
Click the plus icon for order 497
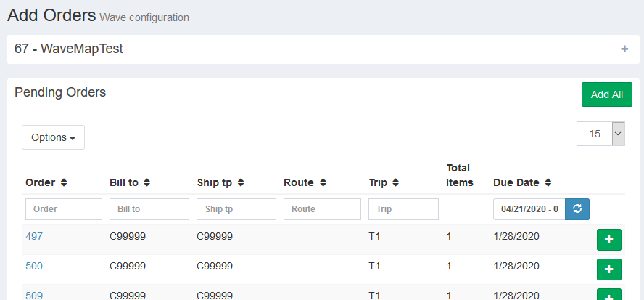pos(608,240)
